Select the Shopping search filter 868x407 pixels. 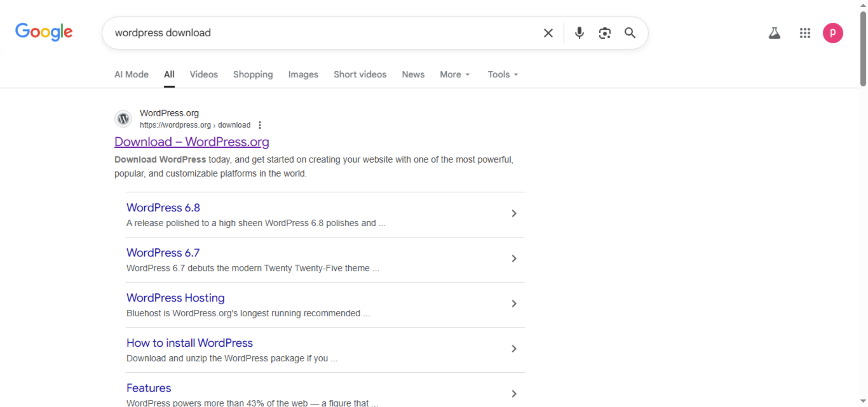[x=253, y=74]
